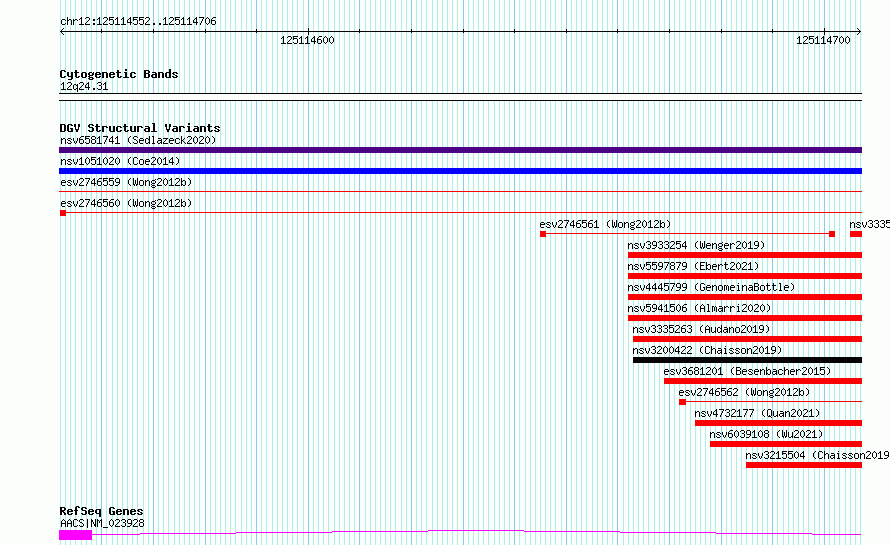Select the nsv4732177 (Quan2021) variant label
The width and height of the screenshot is (890, 545).
(757, 413)
